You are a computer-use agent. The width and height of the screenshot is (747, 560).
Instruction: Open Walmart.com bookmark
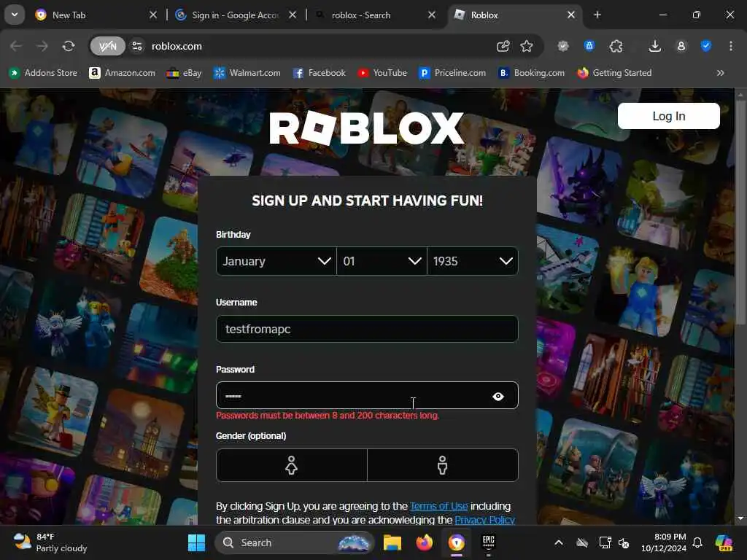pyautogui.click(x=247, y=73)
